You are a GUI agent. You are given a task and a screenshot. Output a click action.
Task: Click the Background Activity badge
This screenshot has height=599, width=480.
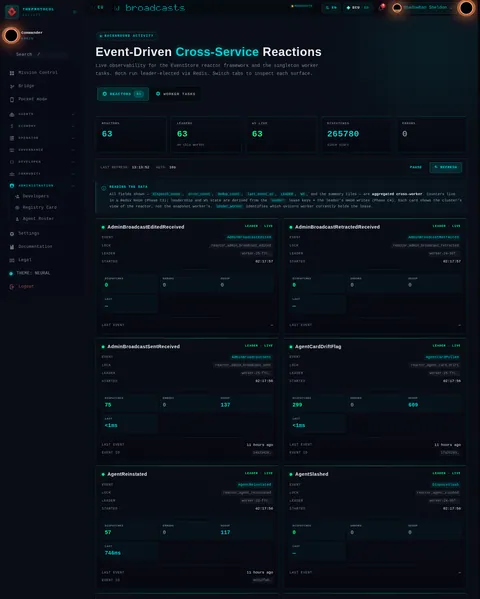click(x=126, y=36)
